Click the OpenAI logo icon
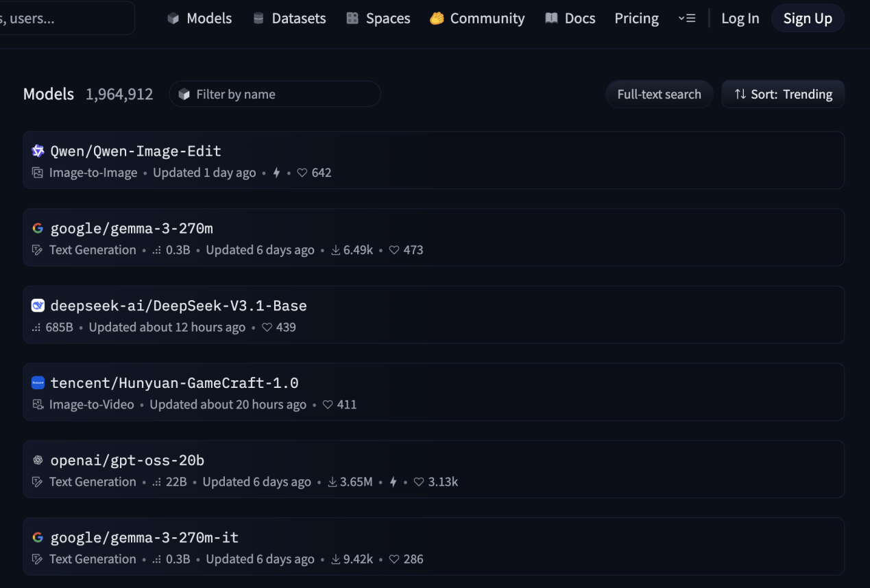Screen dimensions: 870x588 pyautogui.click(x=38, y=461)
